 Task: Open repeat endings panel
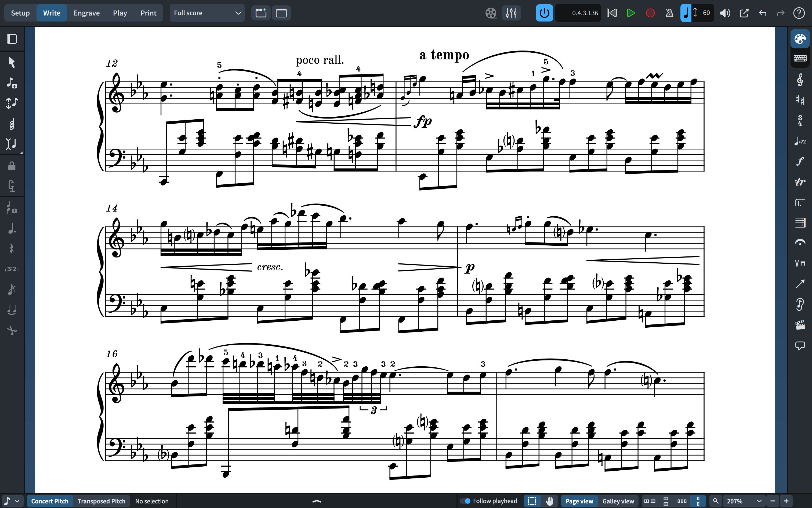click(800, 202)
